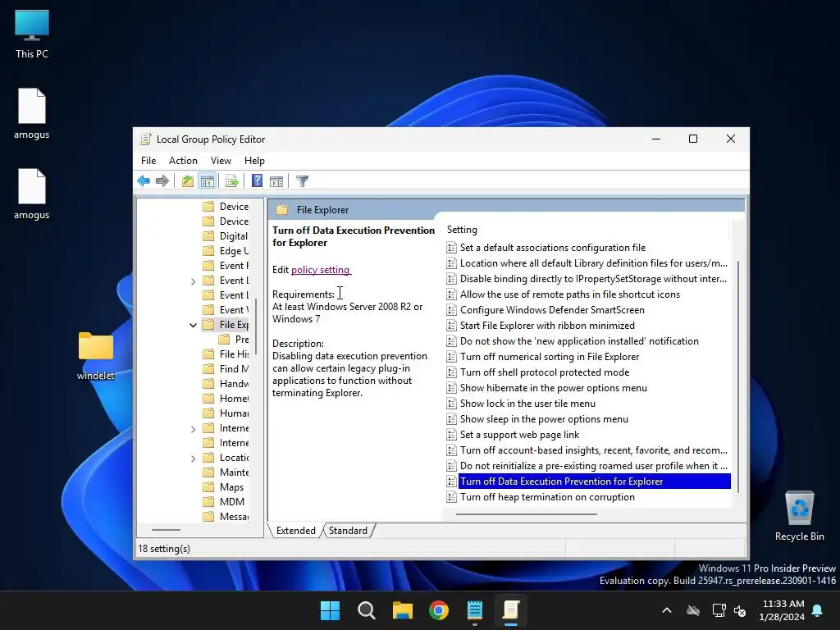Select Turn off Data Execution Prevention for Explorer
The width and height of the screenshot is (840, 630).
point(594,481)
